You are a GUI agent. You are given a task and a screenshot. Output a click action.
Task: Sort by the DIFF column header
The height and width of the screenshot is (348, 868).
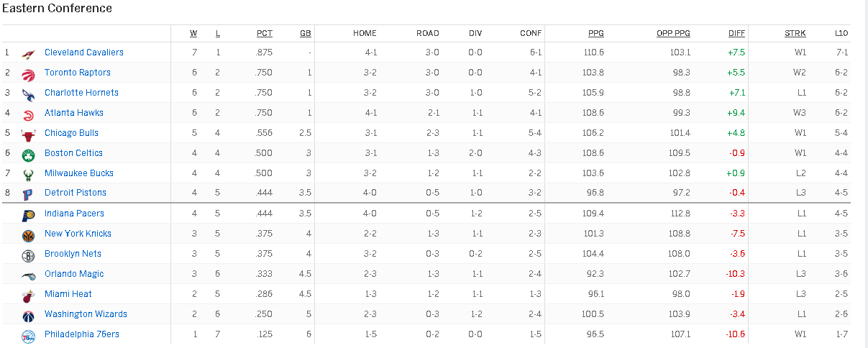pos(736,33)
